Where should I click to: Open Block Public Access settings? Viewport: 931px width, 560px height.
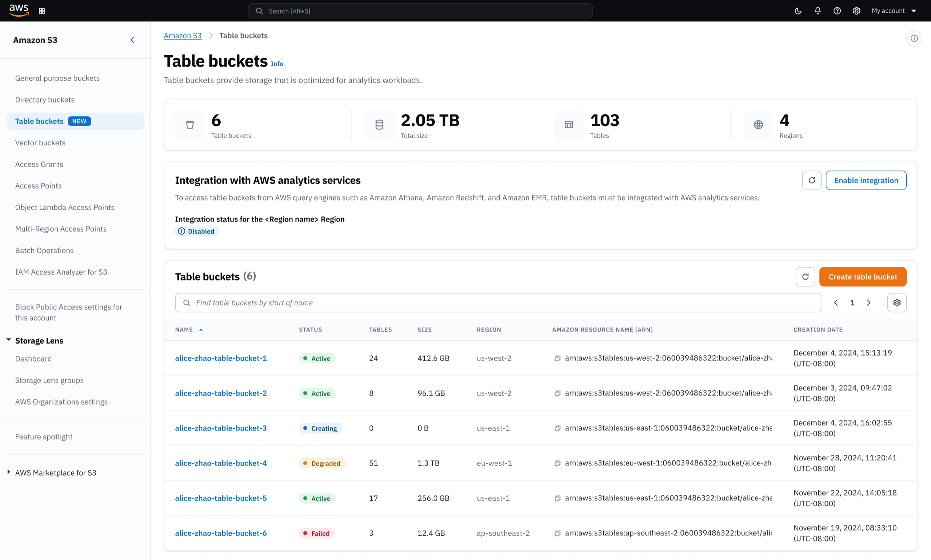69,312
